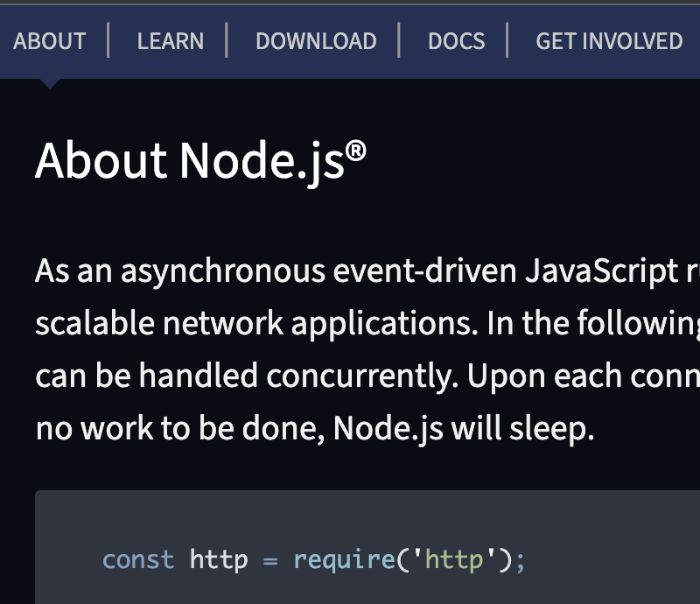Click the separator between LEARN and DOWNLOAD
This screenshot has width=700, height=604.
[x=227, y=41]
